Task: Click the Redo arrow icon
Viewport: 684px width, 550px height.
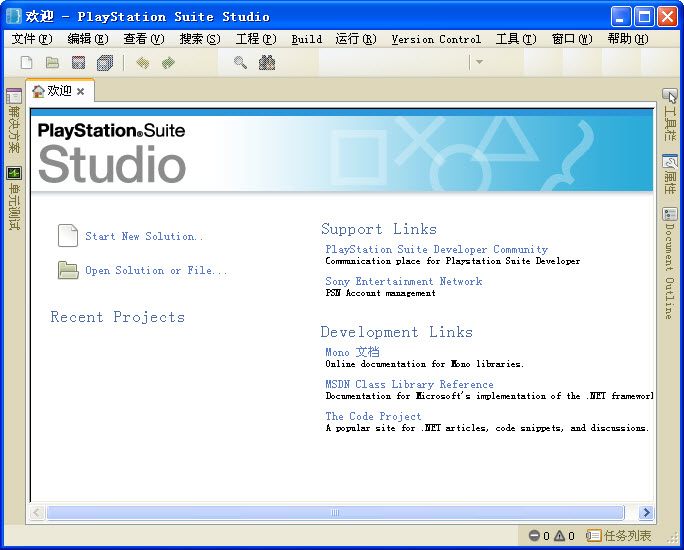Action: click(168, 63)
